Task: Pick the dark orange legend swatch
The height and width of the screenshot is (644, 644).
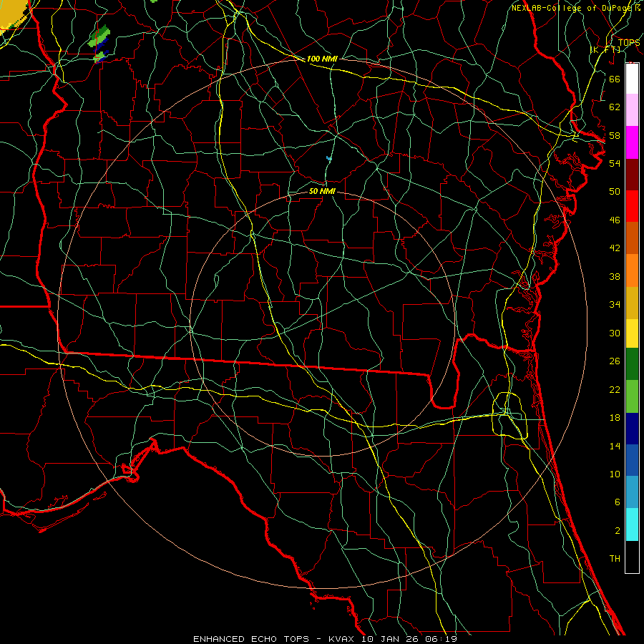Action: (632, 238)
